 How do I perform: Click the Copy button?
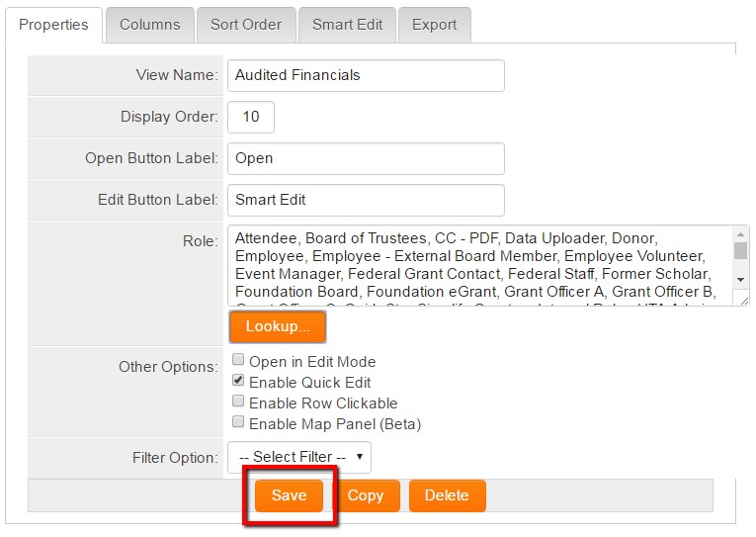coord(365,495)
